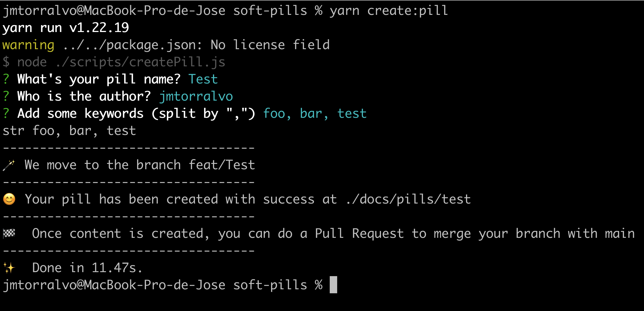
Task: Click the 'Done in 11.47s.' text
Action: (x=87, y=268)
